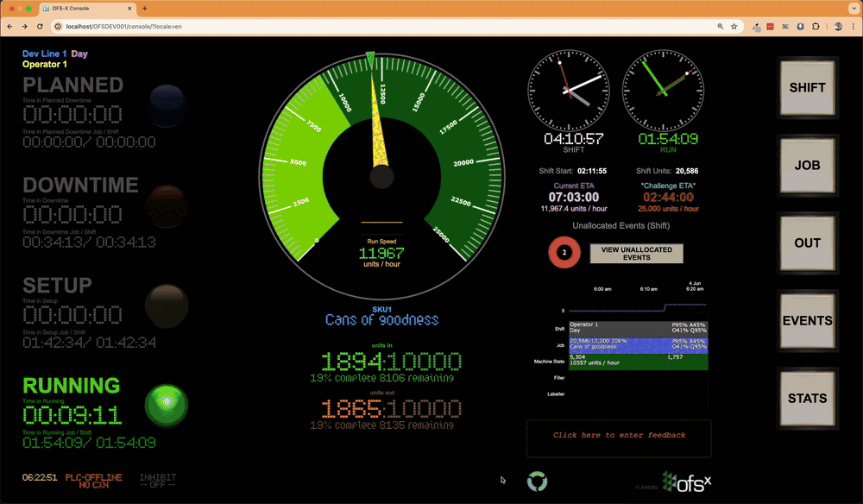Viewport: 863px width, 504px height.
Task: Click the circular teal refresh icon
Action: click(537, 482)
